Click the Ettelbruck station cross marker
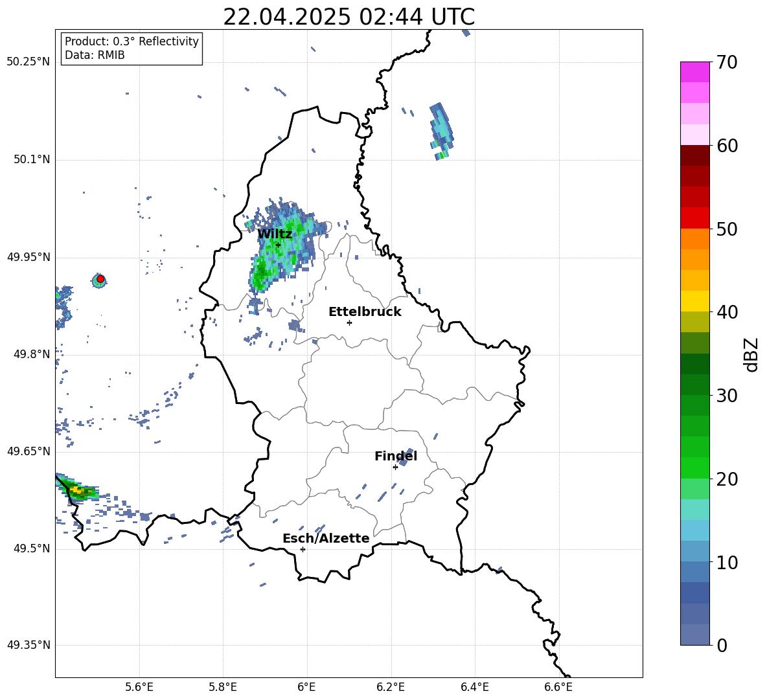767x700 pixels. (x=349, y=322)
